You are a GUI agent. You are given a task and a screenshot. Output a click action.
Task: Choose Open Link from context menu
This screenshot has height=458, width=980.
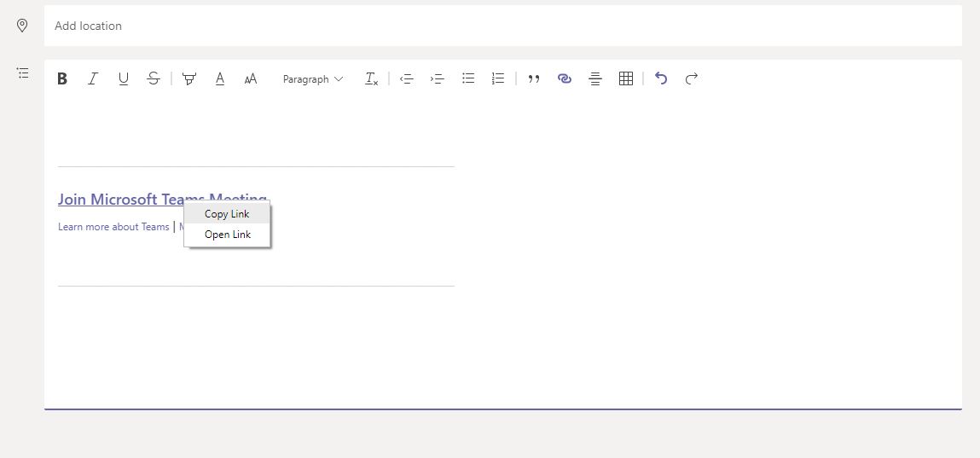click(227, 235)
